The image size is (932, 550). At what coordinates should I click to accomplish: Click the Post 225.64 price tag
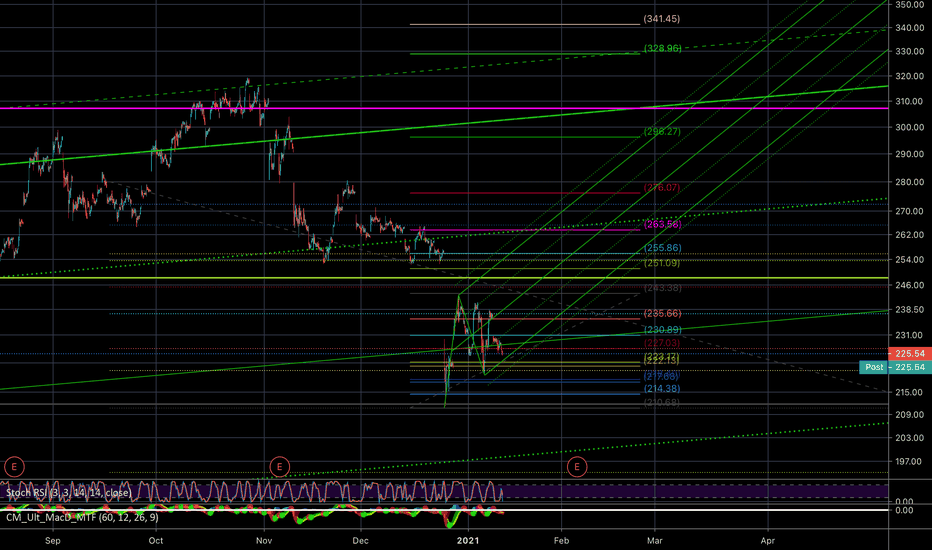tap(896, 367)
